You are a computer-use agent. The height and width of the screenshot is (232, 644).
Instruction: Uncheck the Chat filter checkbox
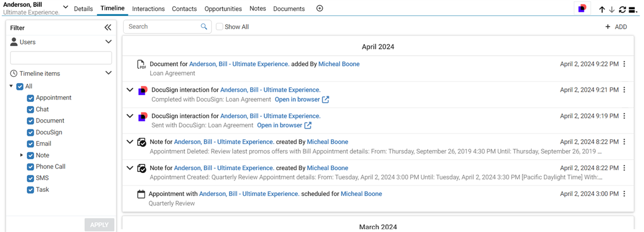30,109
